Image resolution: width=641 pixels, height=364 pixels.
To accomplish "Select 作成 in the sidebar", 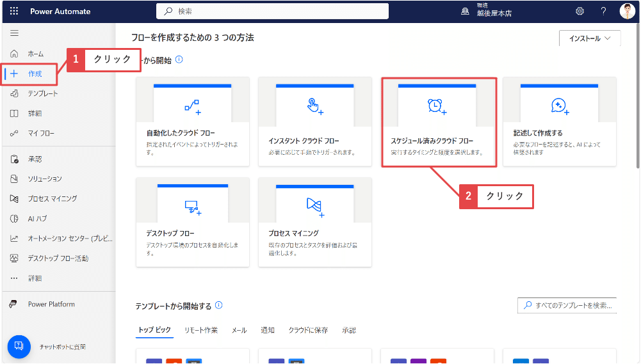I will 35,74.
